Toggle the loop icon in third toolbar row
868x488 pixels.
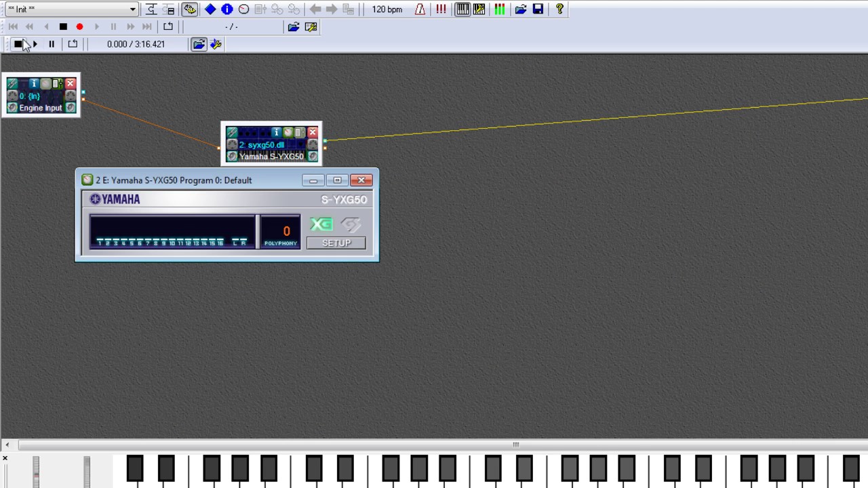pyautogui.click(x=73, y=44)
